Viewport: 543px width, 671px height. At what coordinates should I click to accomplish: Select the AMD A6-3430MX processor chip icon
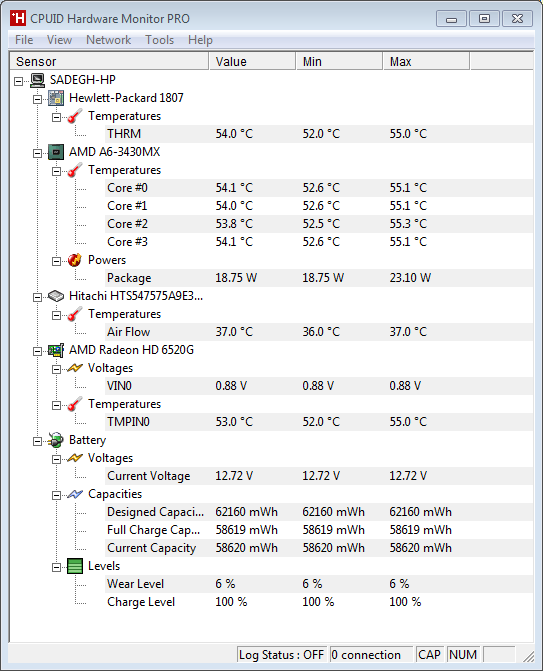pos(56,152)
